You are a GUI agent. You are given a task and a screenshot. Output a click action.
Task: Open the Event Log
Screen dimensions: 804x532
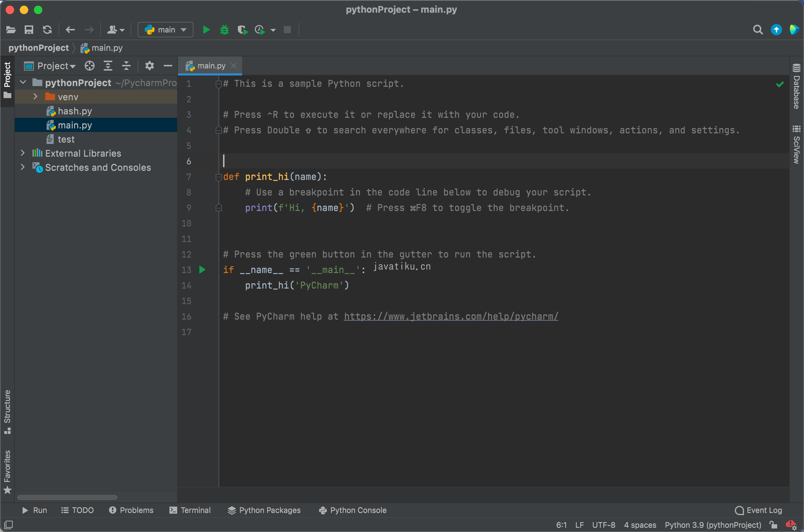[758, 510]
